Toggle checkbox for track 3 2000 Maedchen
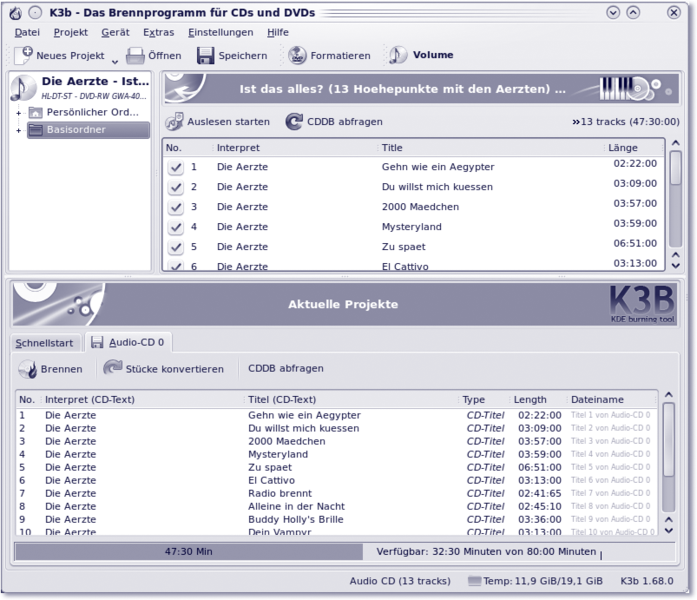Viewport: 697px width, 600px height. click(176, 207)
